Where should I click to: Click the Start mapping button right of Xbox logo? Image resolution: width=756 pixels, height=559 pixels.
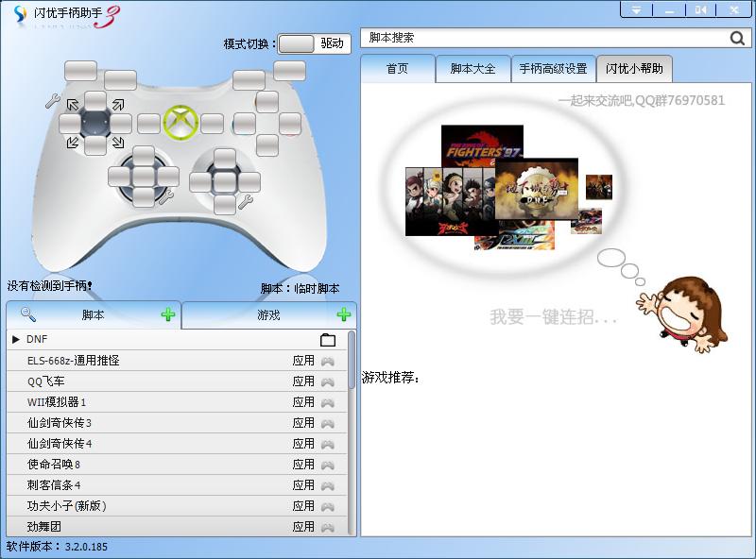tap(212, 124)
